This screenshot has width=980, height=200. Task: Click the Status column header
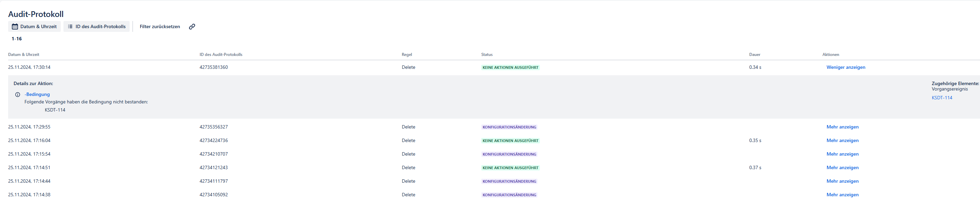pyautogui.click(x=487, y=55)
